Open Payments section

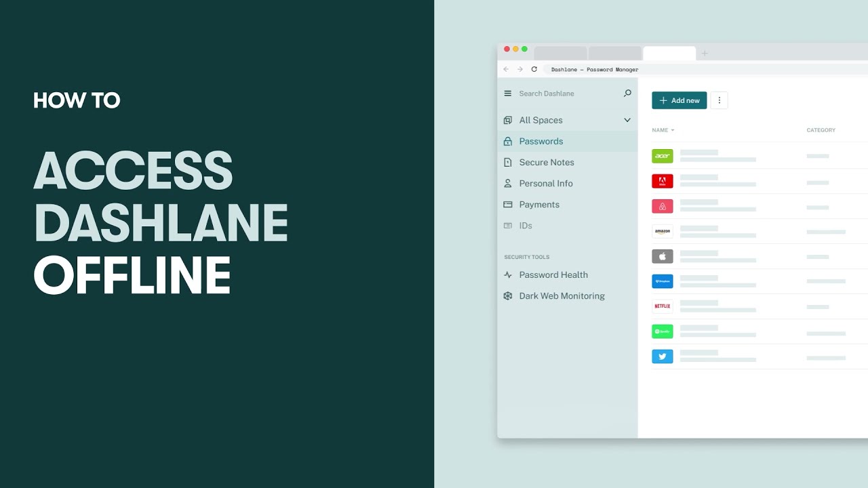[539, 204]
